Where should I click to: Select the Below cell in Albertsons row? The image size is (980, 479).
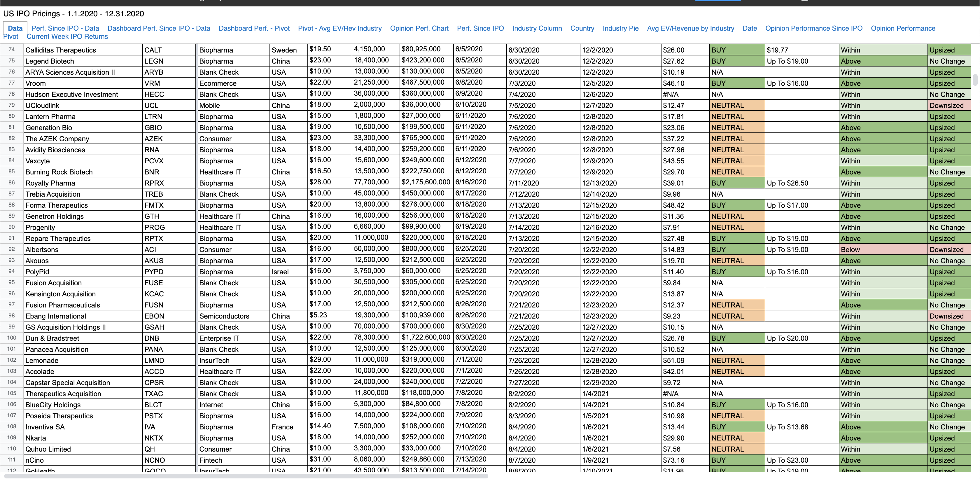coord(882,250)
